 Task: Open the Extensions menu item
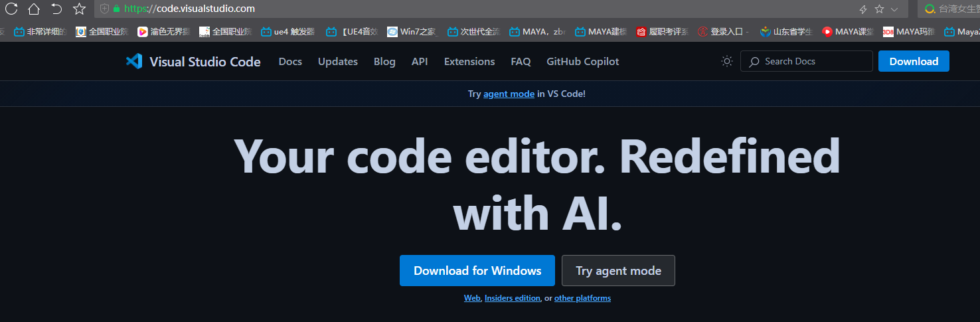click(x=469, y=62)
